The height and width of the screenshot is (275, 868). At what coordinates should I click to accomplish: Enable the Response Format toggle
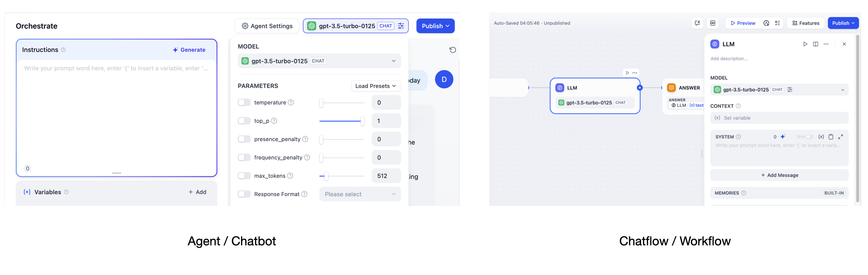[244, 194]
